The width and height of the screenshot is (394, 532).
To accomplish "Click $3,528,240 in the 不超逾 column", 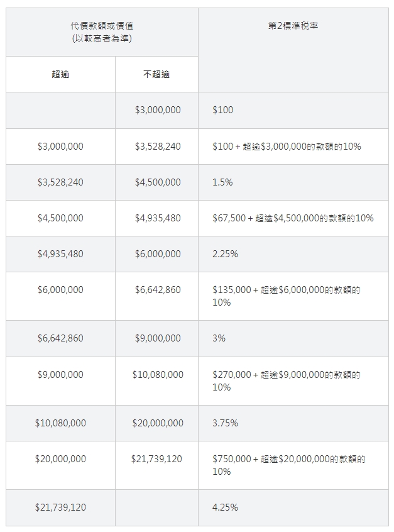I will click(158, 147).
